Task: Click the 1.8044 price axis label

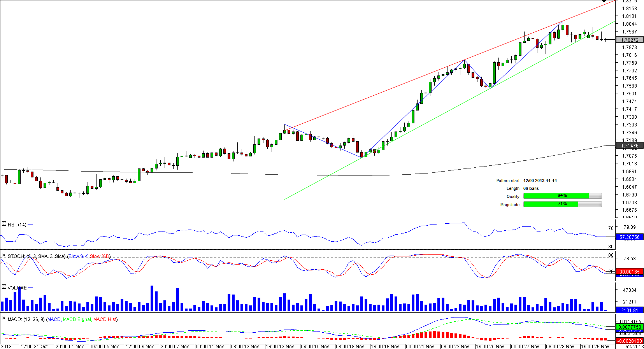Action: [x=630, y=24]
